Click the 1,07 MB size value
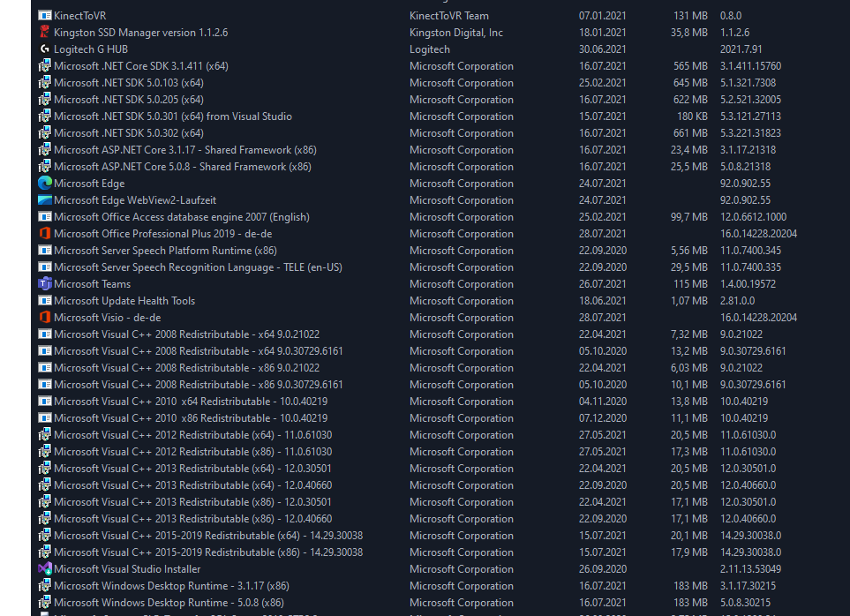Viewport: 850px width, 616px height. (x=689, y=301)
